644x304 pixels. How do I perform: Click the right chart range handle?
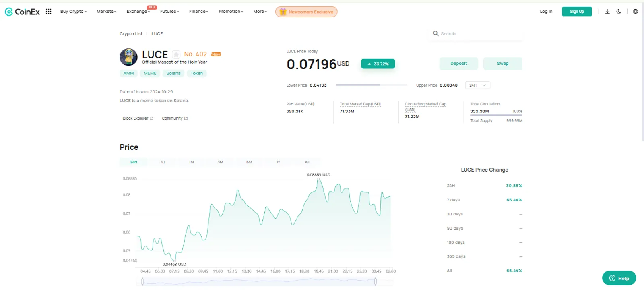(x=376, y=282)
